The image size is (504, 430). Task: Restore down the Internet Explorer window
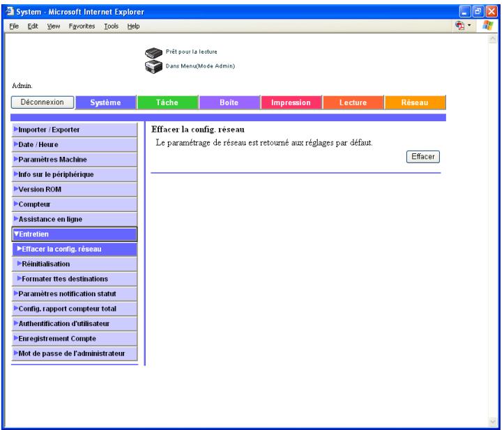[478, 12]
